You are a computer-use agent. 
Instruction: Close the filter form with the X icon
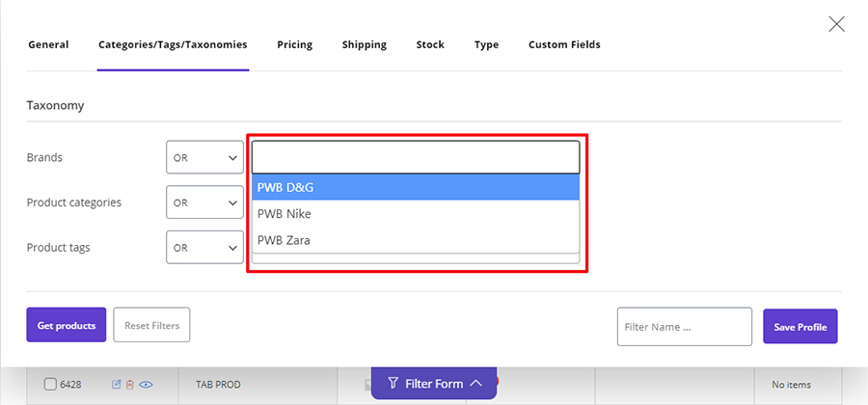tap(836, 24)
